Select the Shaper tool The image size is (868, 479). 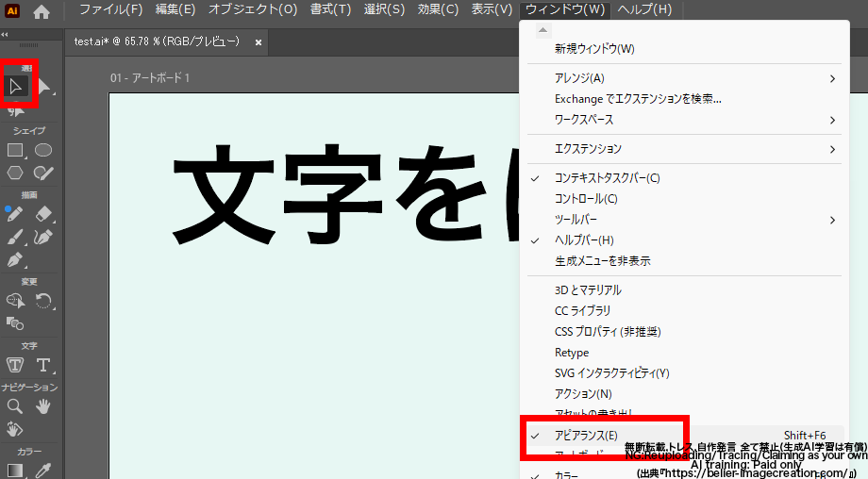[x=43, y=173]
